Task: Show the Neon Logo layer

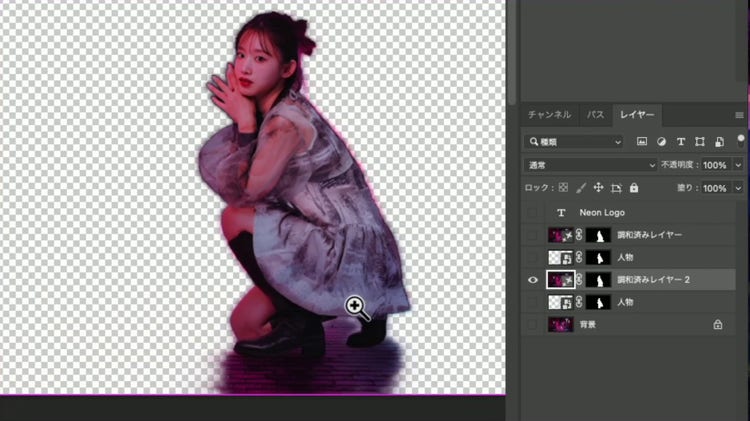Action: point(532,213)
